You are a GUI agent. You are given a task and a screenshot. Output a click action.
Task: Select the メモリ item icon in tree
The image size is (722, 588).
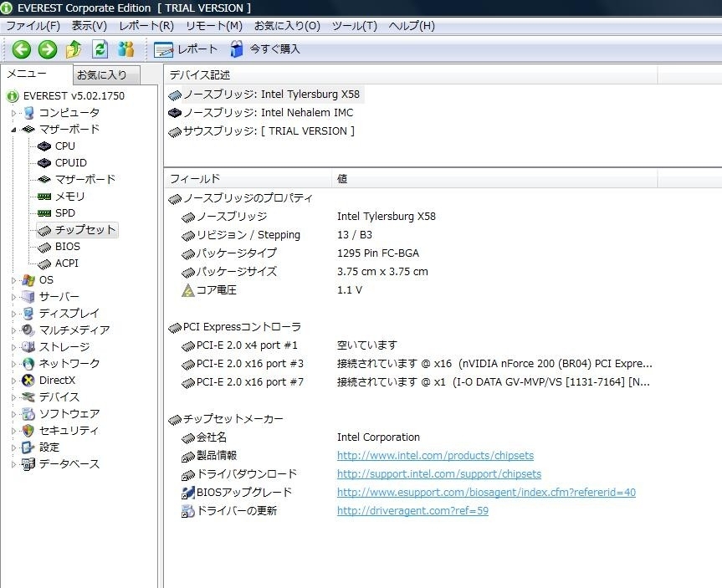[44, 197]
